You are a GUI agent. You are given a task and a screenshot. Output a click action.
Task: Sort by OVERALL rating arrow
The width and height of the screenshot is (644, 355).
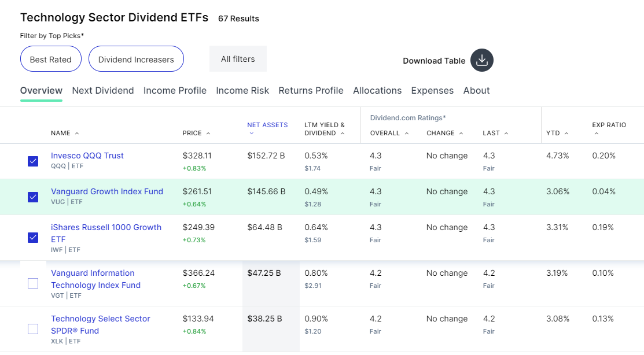point(407,134)
